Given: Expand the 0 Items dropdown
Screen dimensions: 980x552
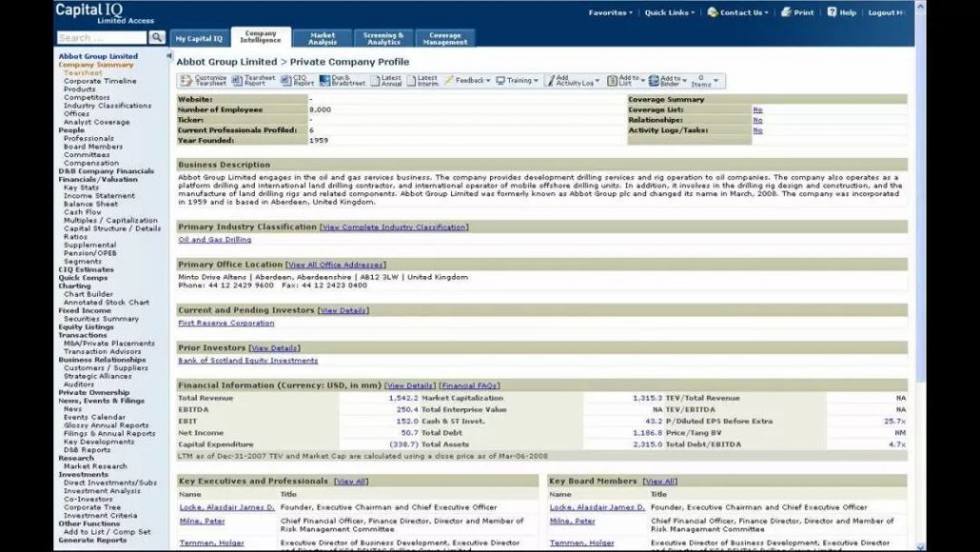Looking at the screenshot, I should point(706,81).
